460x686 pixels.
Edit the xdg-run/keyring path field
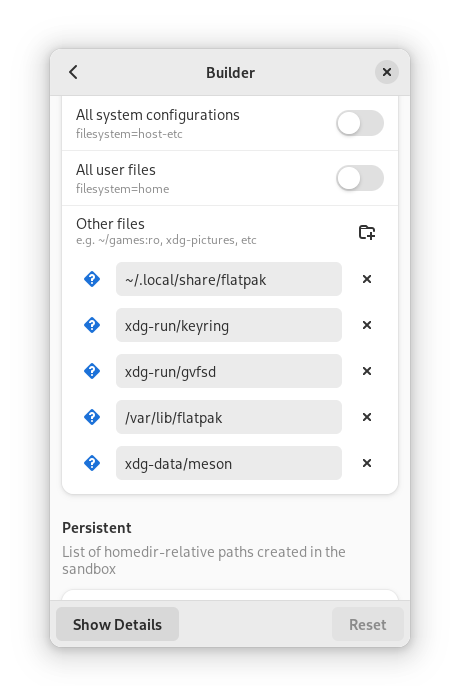pos(229,325)
